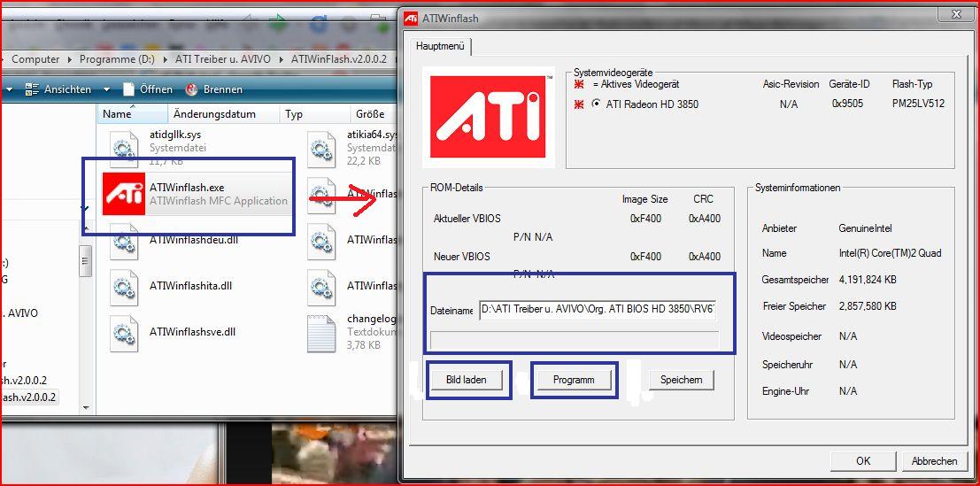Click the Öffnen document icon in Explorer
980x486 pixels.
pyautogui.click(x=128, y=89)
